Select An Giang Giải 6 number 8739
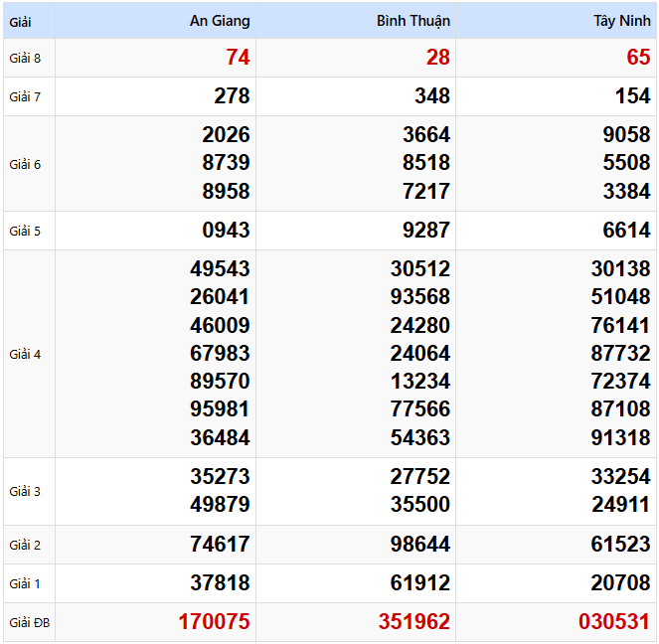Screen dimensions: 659x644 pos(226,163)
